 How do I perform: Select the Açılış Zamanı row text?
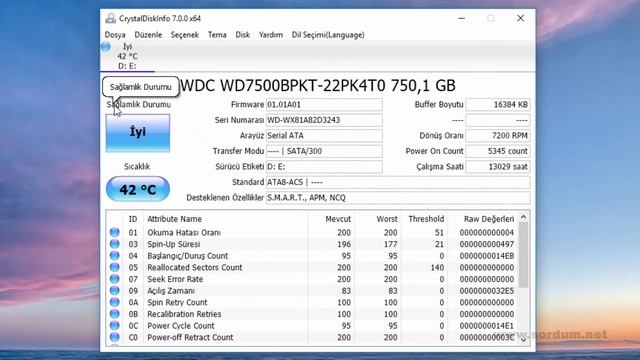click(x=171, y=291)
